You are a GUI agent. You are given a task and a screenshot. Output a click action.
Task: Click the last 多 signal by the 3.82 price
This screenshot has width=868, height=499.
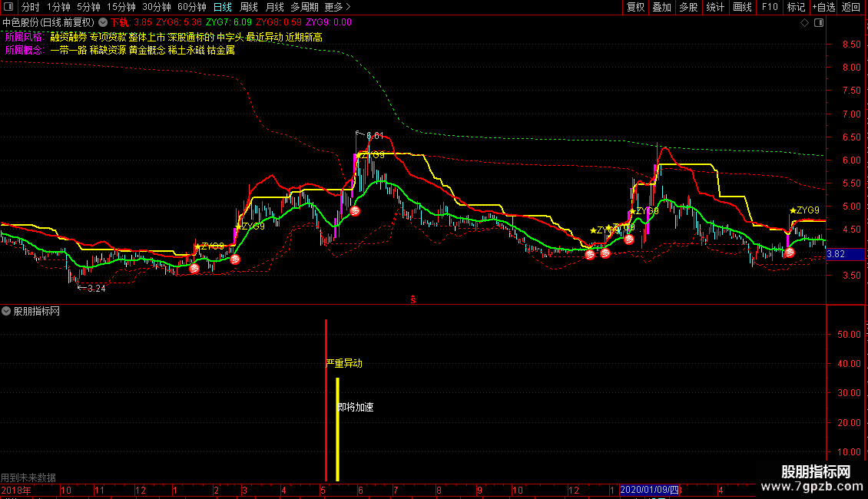pos(790,253)
